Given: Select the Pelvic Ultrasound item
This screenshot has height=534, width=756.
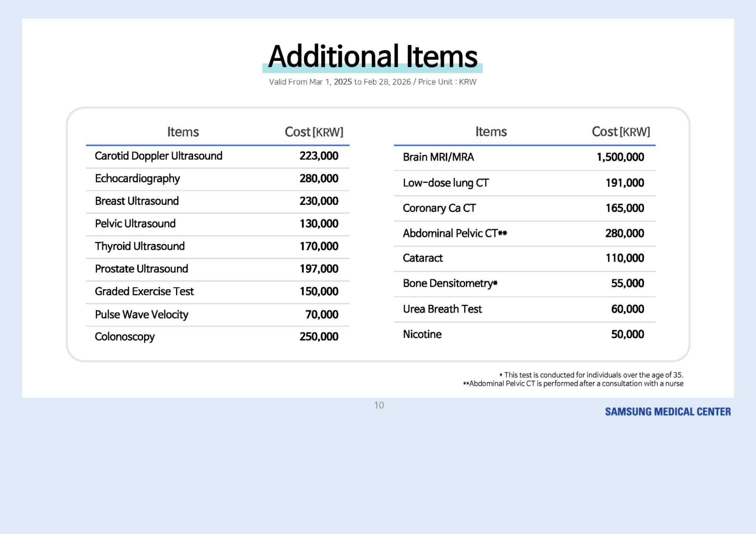Looking at the screenshot, I should point(135,224).
